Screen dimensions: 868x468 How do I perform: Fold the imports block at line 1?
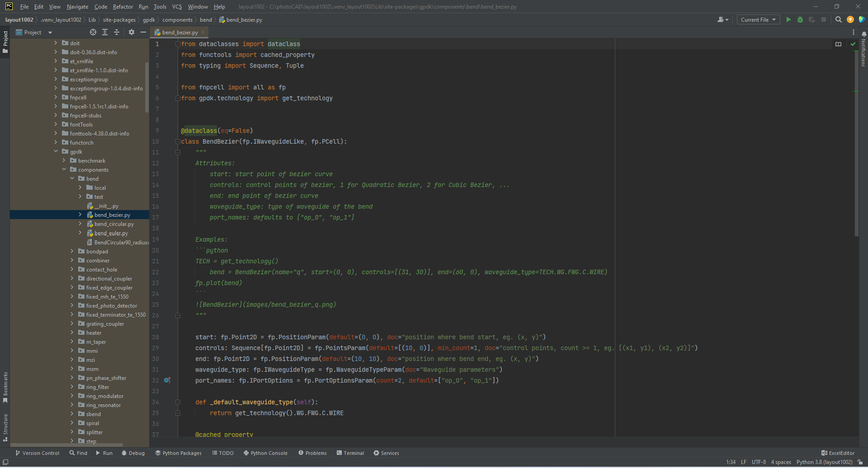coord(178,44)
